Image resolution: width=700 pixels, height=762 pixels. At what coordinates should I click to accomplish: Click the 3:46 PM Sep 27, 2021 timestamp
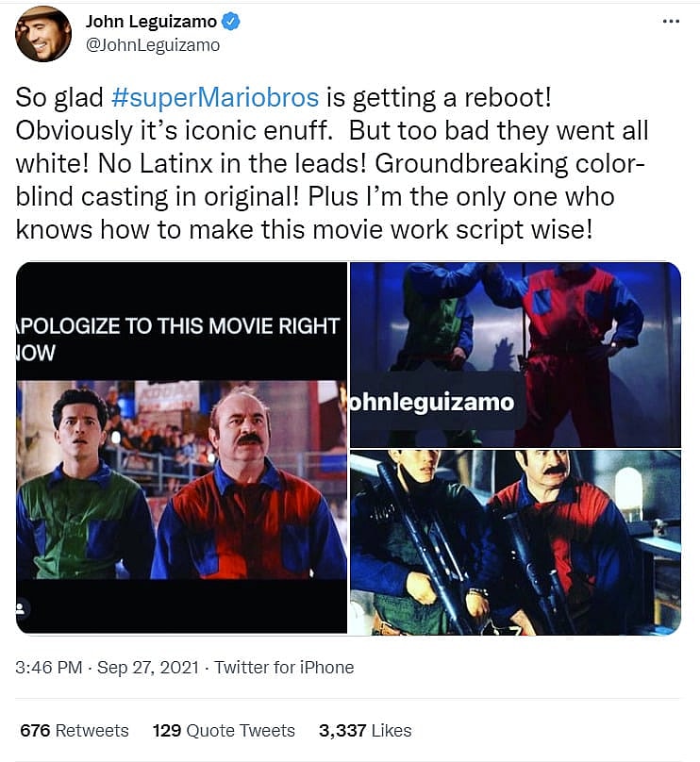[x=107, y=668]
